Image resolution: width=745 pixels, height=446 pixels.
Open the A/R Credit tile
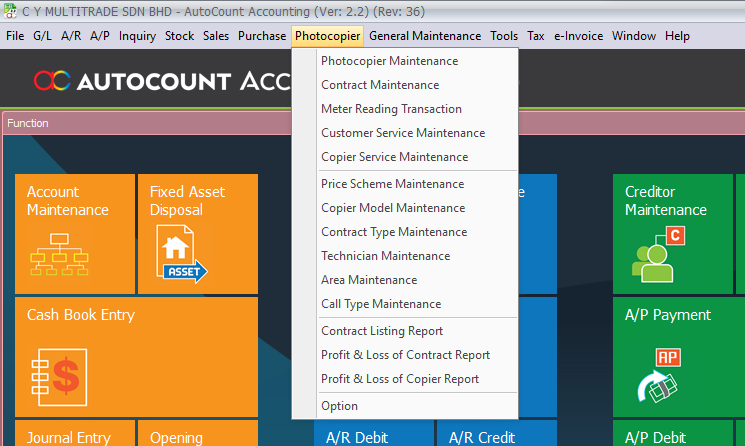coord(497,433)
